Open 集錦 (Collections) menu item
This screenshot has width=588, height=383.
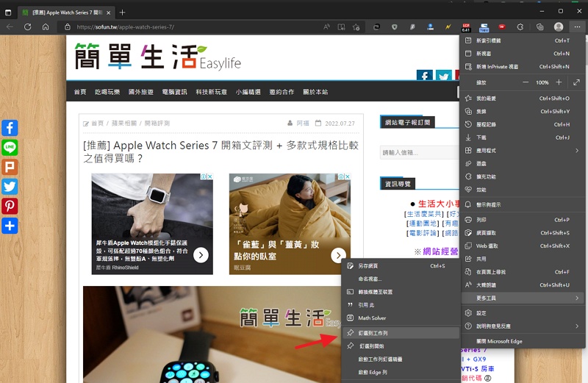pos(523,112)
